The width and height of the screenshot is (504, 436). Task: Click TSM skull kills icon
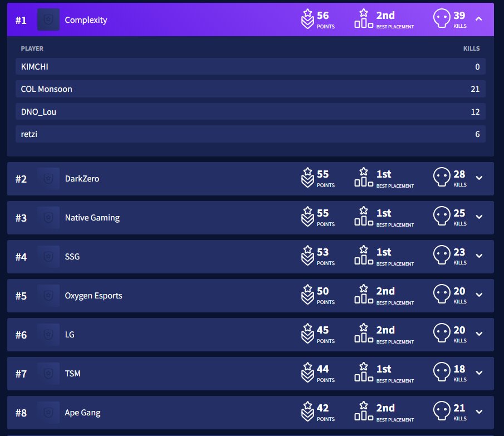pos(442,372)
